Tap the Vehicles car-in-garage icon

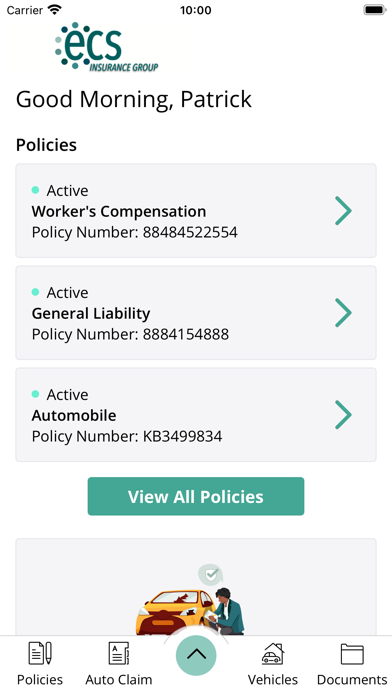[273, 653]
